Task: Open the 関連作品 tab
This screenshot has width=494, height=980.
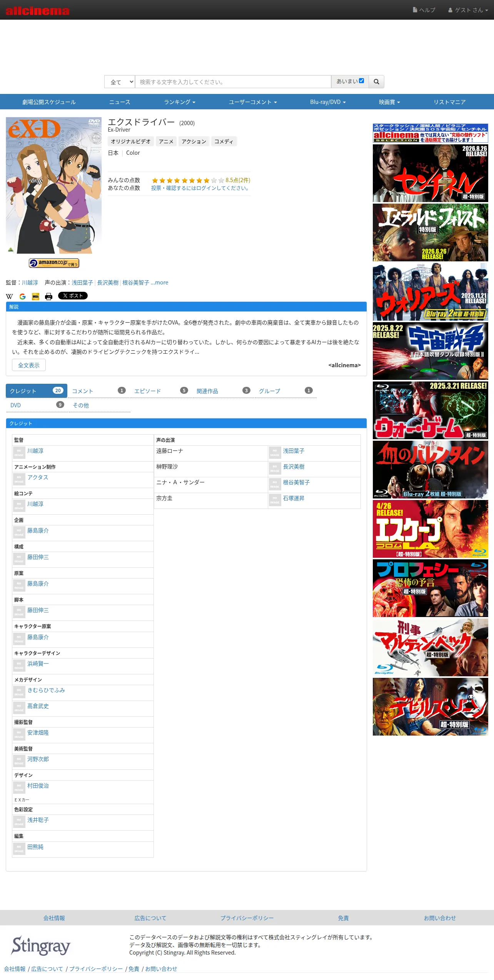Action: [x=224, y=391]
